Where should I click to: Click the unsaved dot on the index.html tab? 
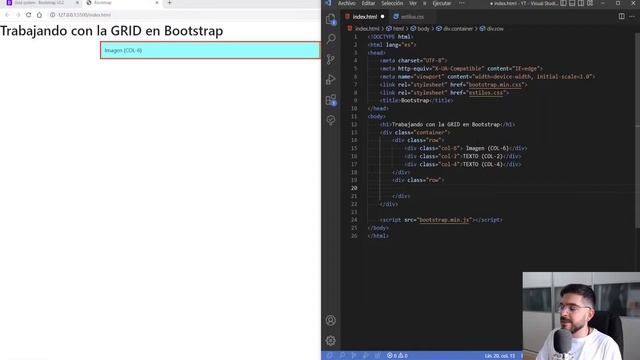382,17
